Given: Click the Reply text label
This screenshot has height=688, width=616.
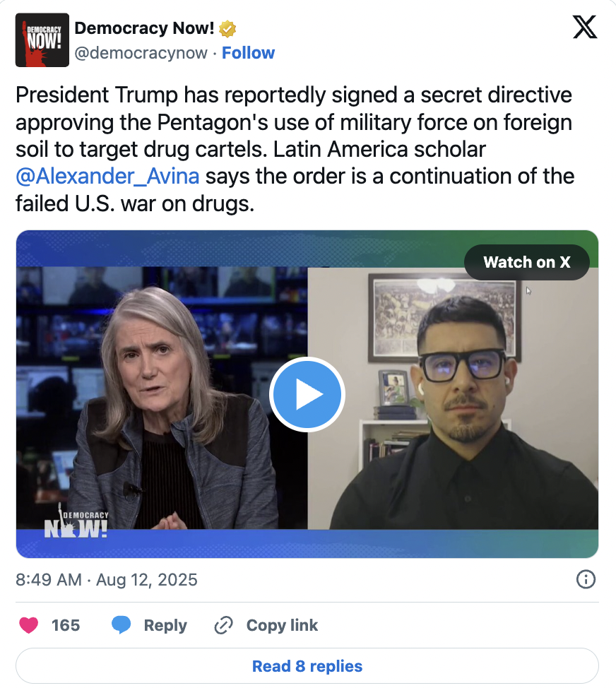Looking at the screenshot, I should (x=165, y=625).
